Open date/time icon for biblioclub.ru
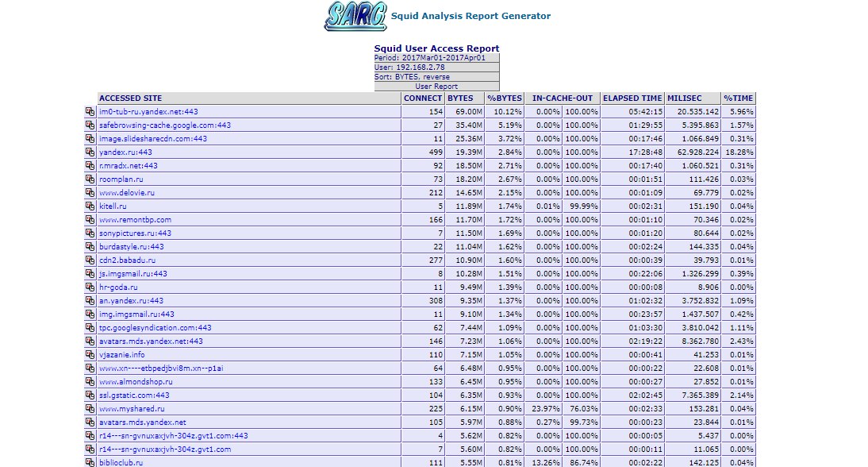Image resolution: width=868 pixels, height=467 pixels. coord(90,462)
